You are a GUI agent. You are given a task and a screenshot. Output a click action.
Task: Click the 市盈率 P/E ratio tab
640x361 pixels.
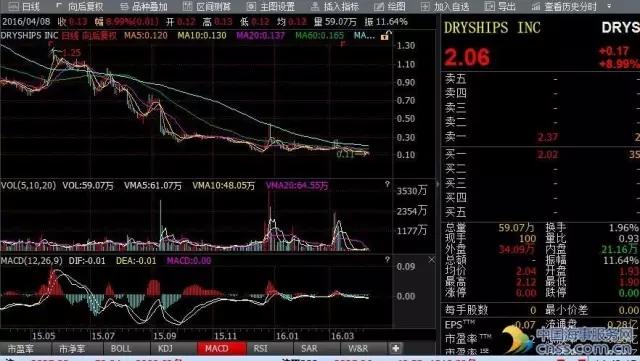pyautogui.click(x=20, y=349)
